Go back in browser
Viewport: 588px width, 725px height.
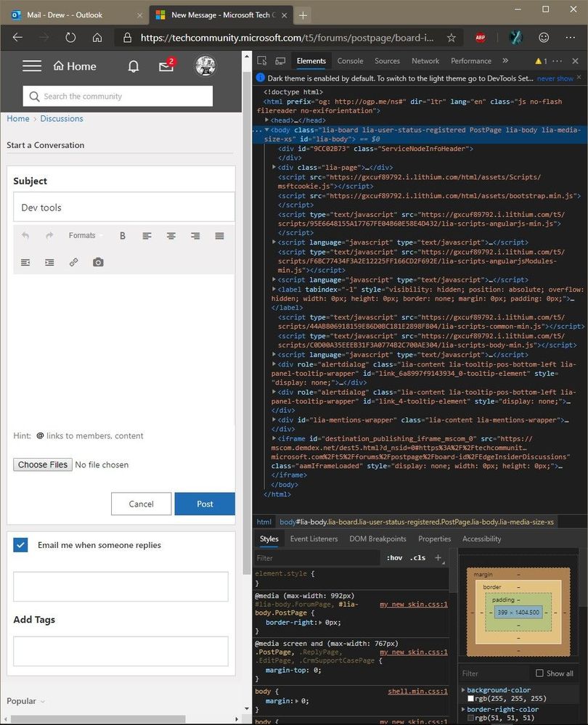(17, 38)
